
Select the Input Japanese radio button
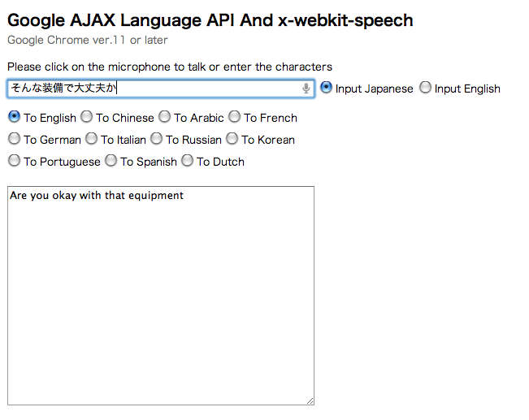click(326, 88)
